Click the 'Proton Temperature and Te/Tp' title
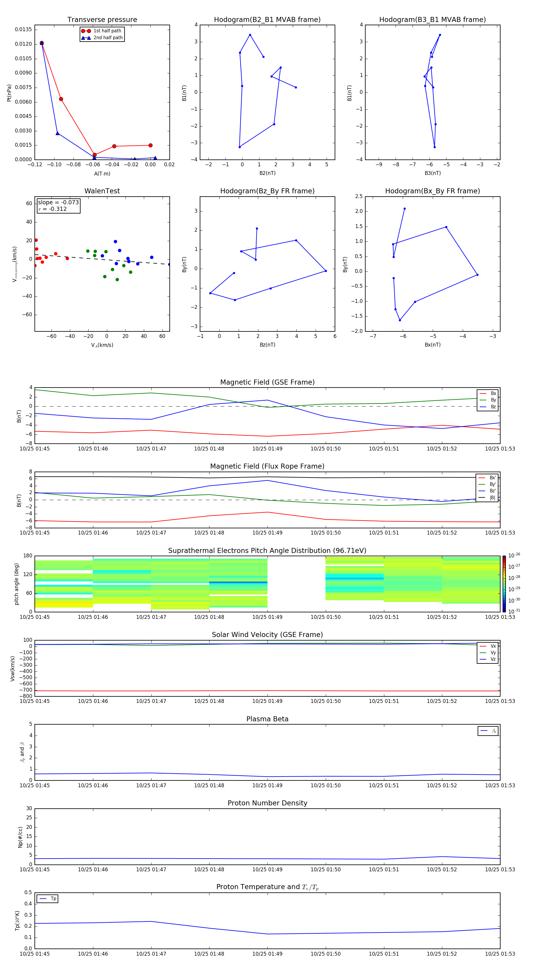The image size is (535, 980). coord(267,887)
